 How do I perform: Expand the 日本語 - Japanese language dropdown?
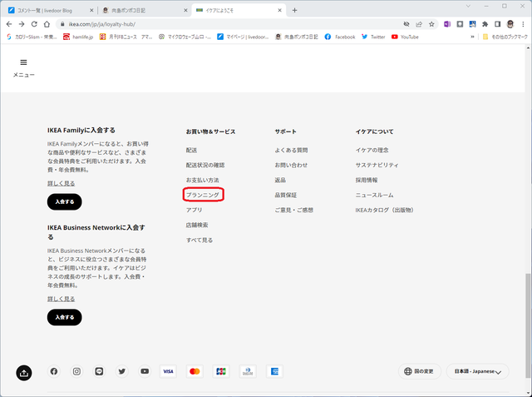pyautogui.click(x=477, y=371)
